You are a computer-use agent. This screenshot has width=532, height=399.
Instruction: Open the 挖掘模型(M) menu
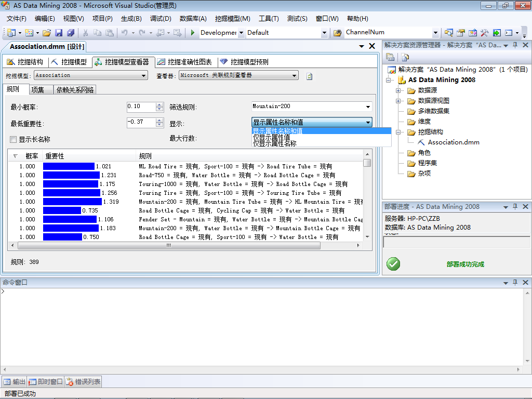click(x=232, y=18)
